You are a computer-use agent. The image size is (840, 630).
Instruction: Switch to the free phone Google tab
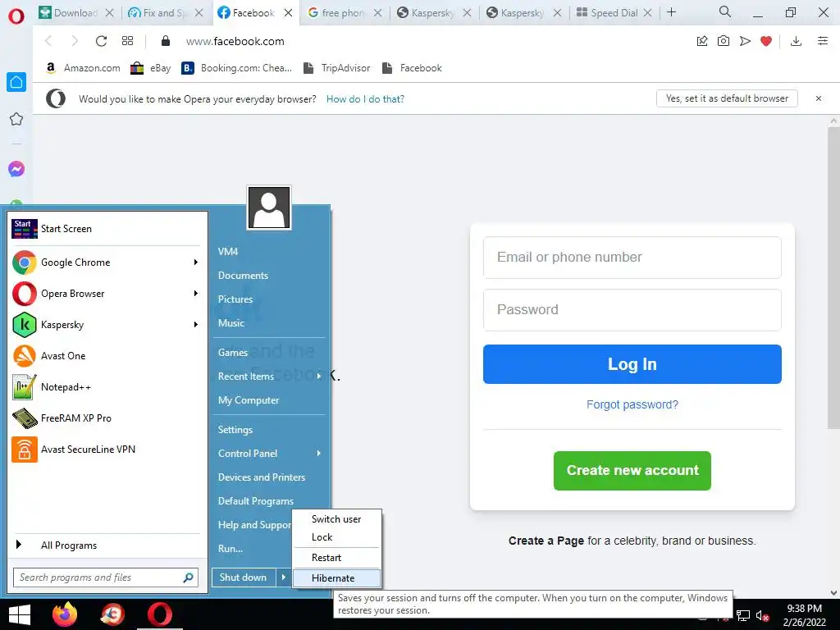343,13
